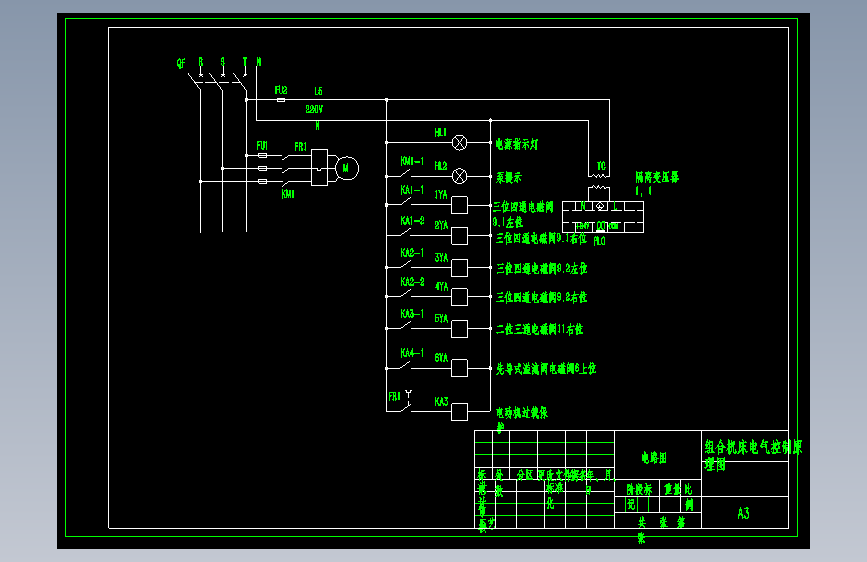
Task: Click the '二位三通电磁阀11右位' text
Action: click(x=539, y=330)
